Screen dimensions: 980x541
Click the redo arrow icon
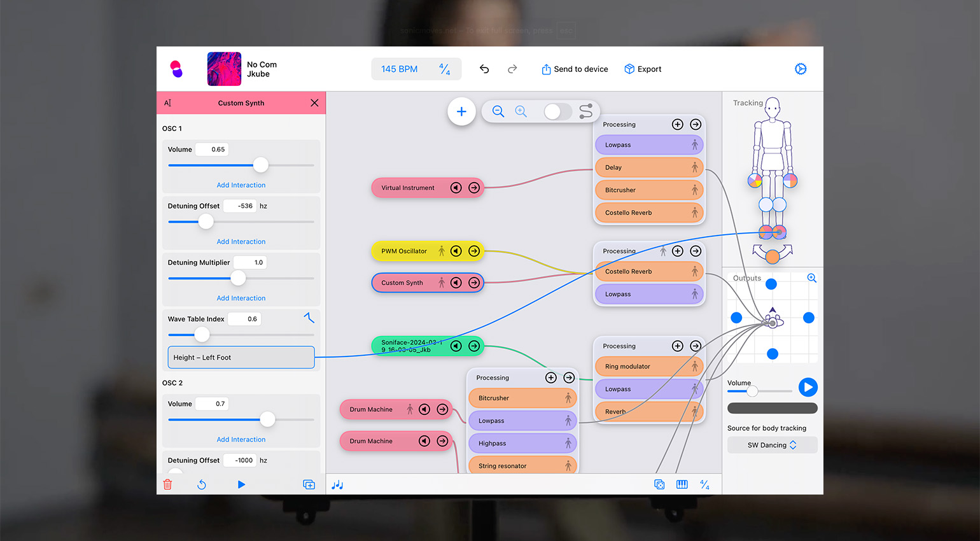[x=512, y=69]
